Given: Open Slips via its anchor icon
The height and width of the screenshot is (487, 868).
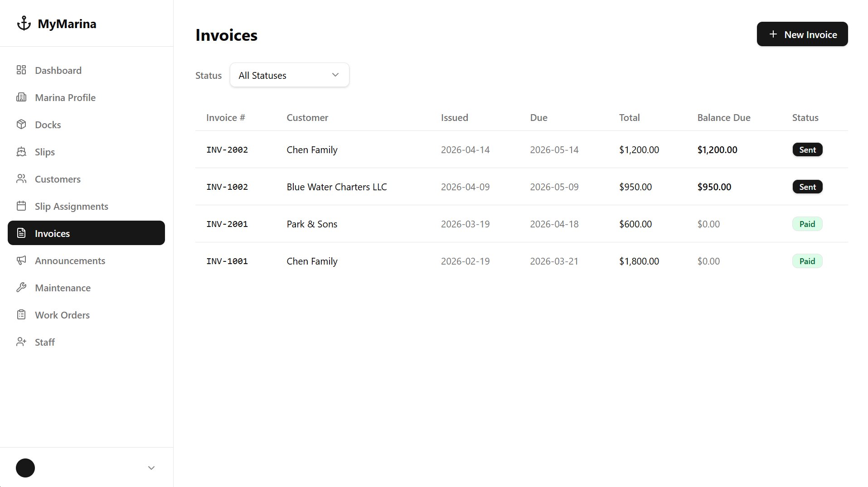Looking at the screenshot, I should click(x=22, y=151).
